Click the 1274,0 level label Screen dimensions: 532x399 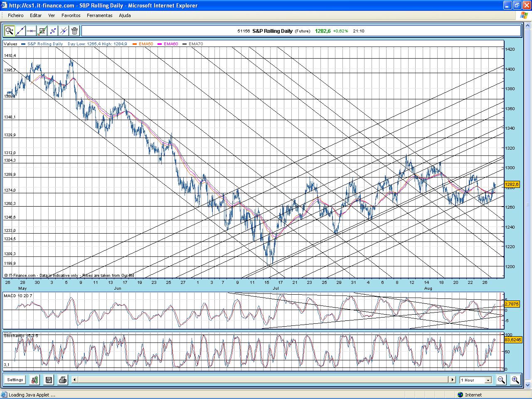click(x=10, y=190)
